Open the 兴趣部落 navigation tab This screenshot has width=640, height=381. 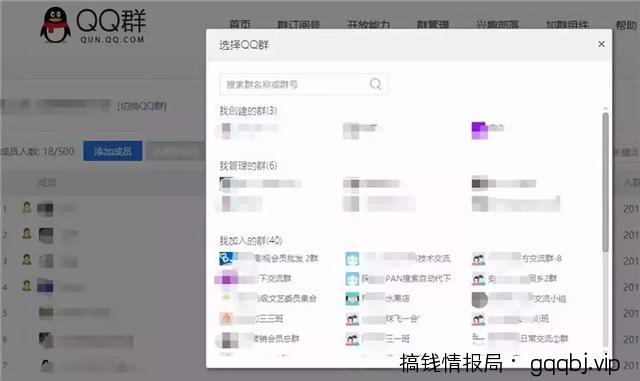pos(497,25)
